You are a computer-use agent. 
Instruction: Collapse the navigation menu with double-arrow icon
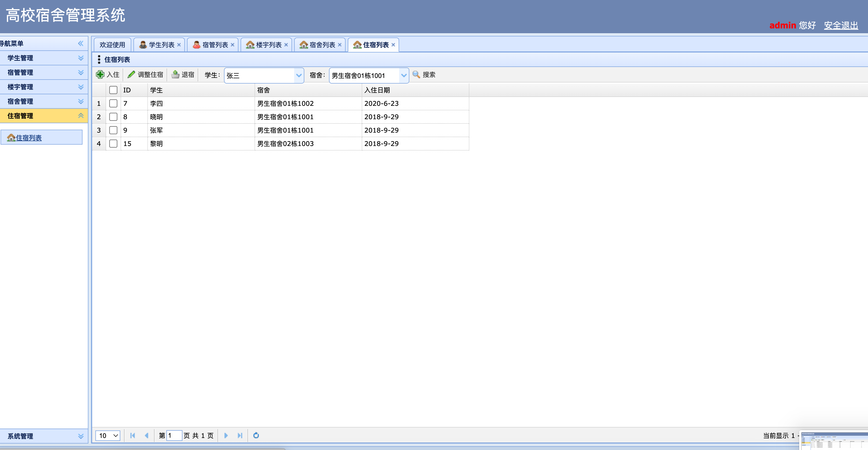pyautogui.click(x=81, y=43)
